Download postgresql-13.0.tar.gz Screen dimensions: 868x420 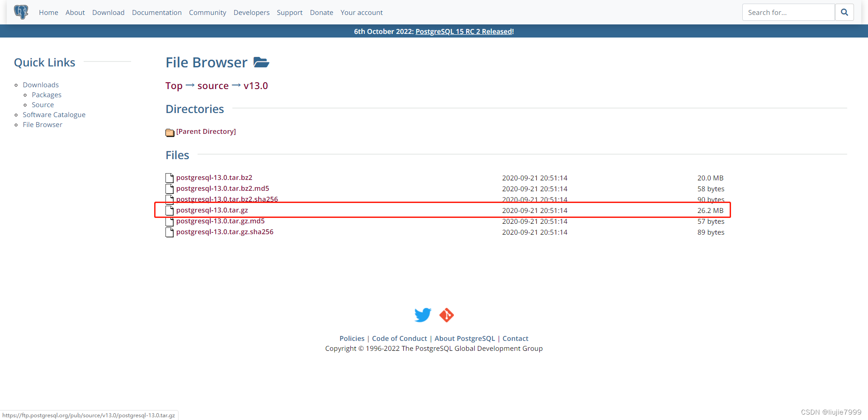point(212,210)
